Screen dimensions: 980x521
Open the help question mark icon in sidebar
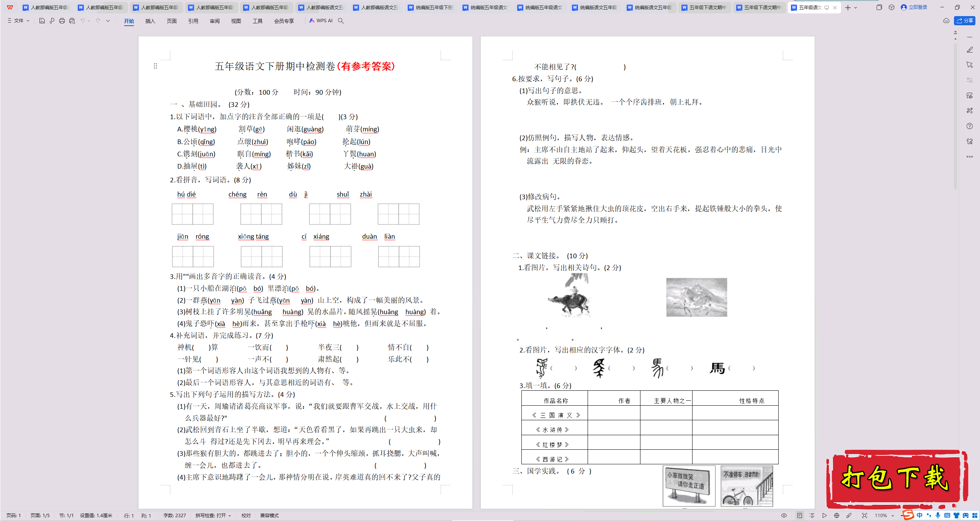[970, 126]
